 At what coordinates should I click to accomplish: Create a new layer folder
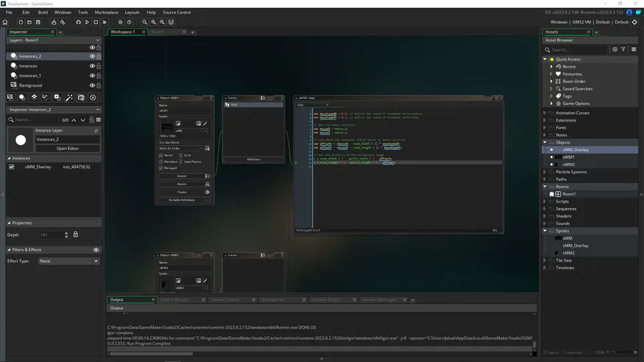[x=81, y=97]
